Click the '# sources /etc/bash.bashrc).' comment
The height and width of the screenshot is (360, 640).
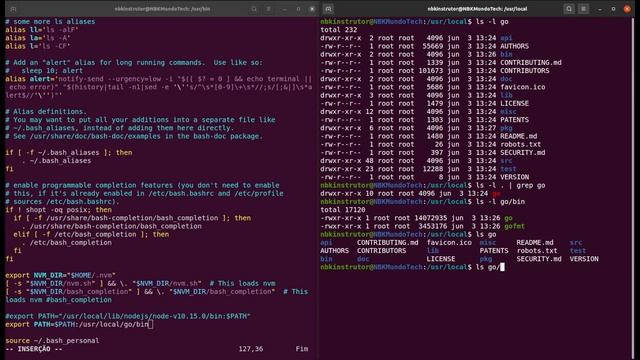click(x=62, y=202)
